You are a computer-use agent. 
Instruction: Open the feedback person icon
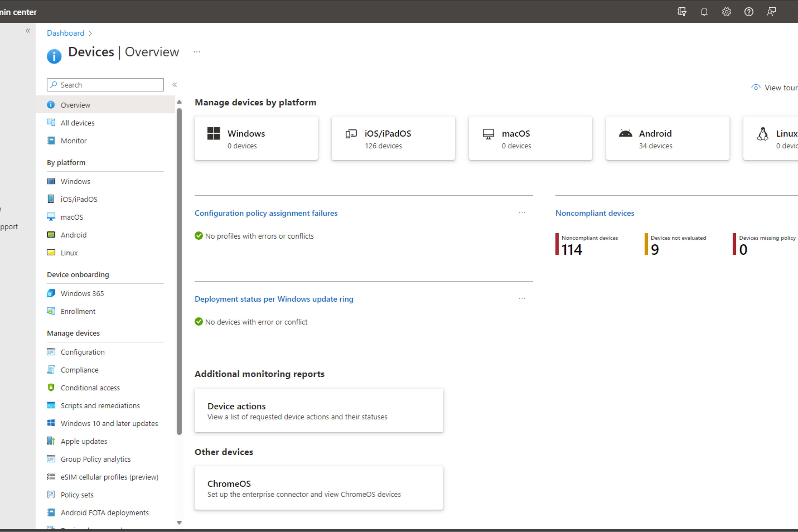pyautogui.click(x=771, y=12)
